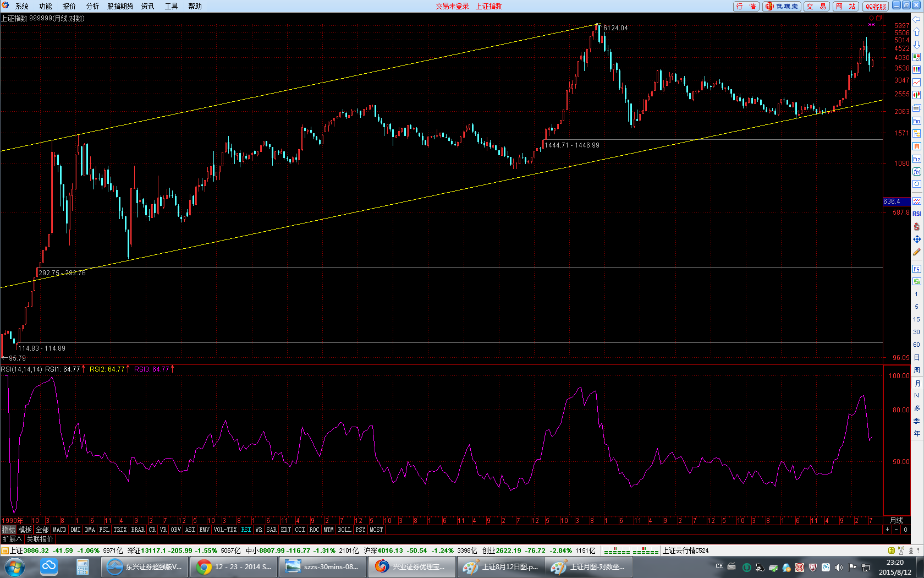Switch to 30-minute period
This screenshot has width=924, height=578.
(916, 332)
